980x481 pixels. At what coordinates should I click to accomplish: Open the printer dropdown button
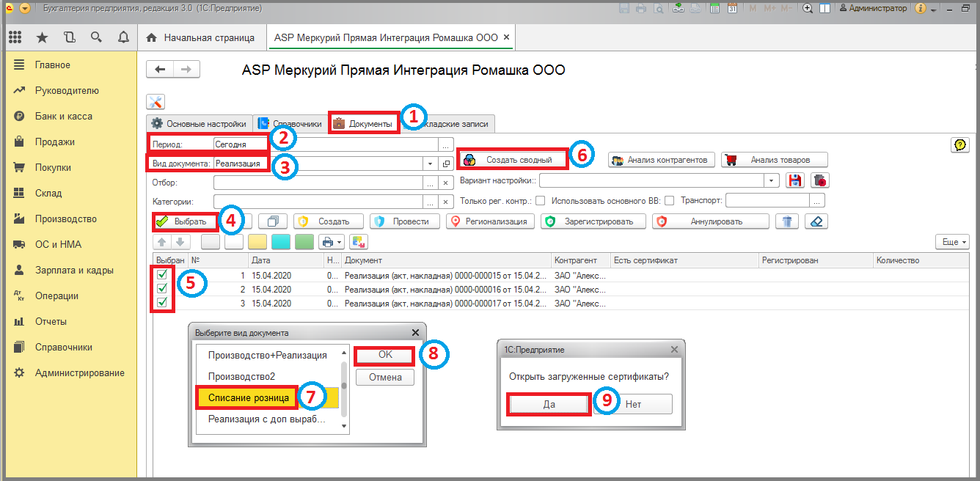coord(332,241)
